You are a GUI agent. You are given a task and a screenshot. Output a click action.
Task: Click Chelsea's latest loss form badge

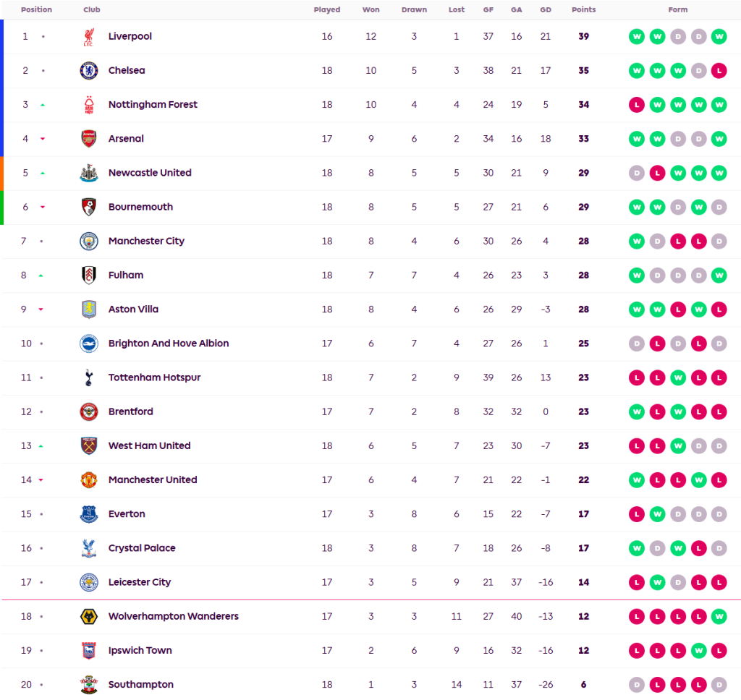pos(719,71)
